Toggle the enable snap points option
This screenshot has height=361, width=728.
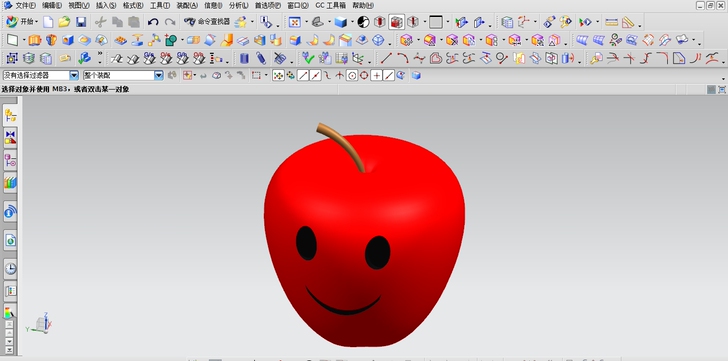[278, 75]
